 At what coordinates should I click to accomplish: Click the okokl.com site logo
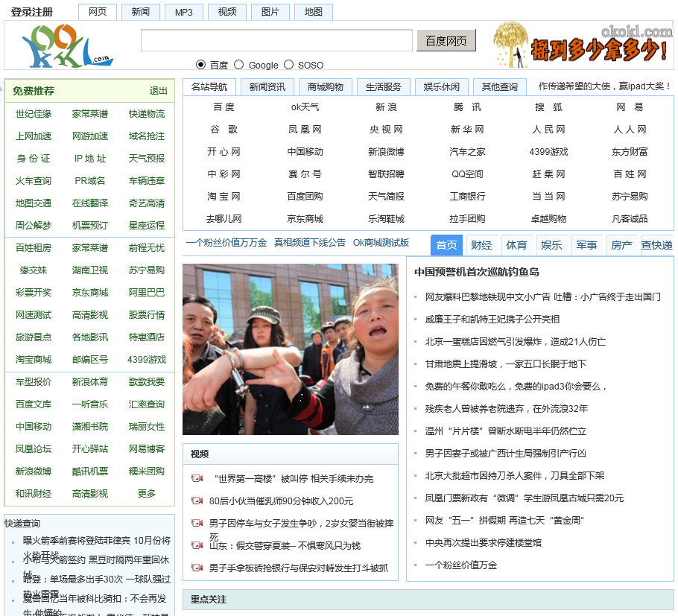tap(66, 45)
